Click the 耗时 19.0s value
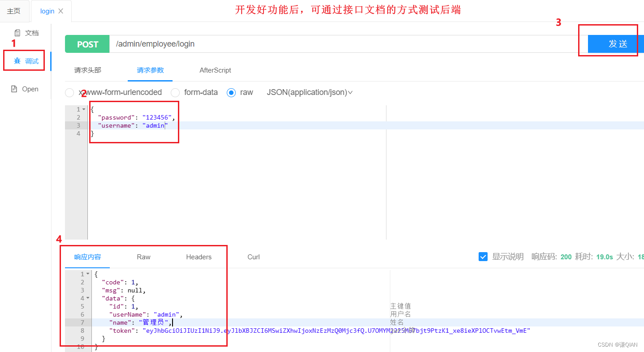The image size is (644, 352). 605,257
